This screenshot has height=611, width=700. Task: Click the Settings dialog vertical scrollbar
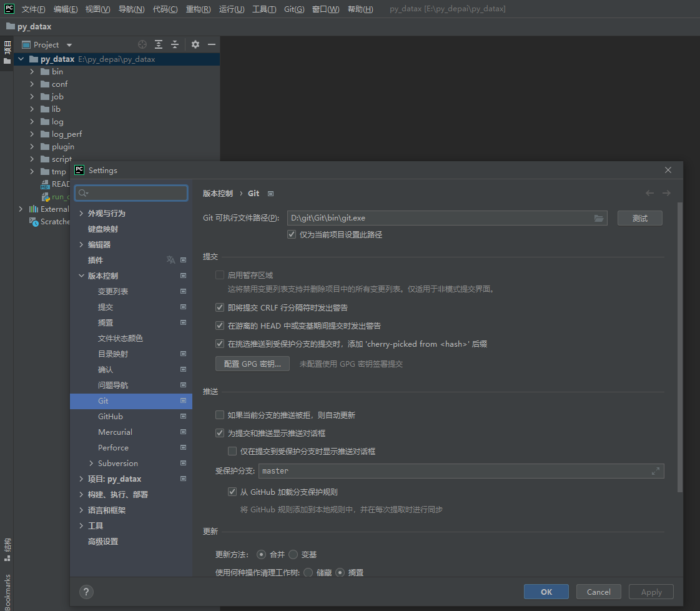coord(680,347)
